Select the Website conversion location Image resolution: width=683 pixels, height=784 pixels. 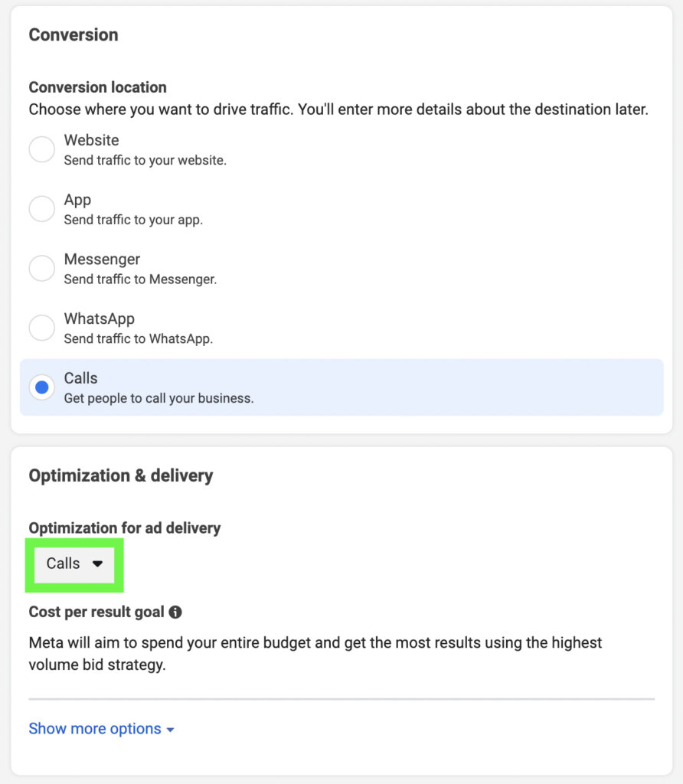[x=41, y=149]
